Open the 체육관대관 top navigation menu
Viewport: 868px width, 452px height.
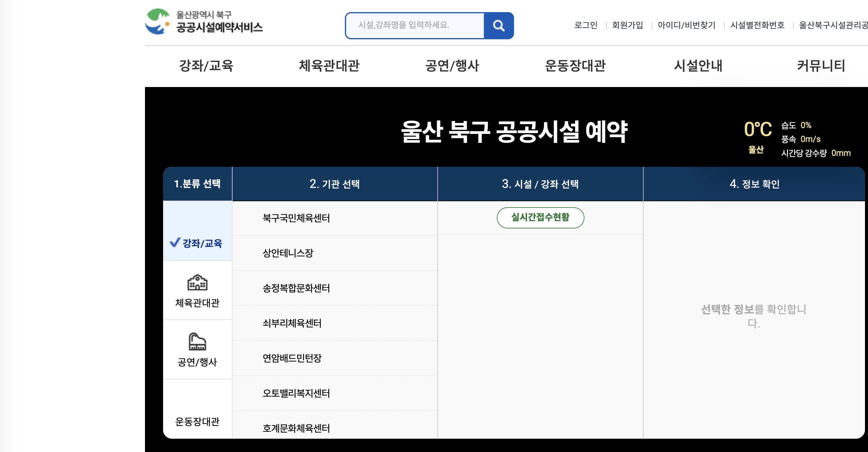[329, 66]
